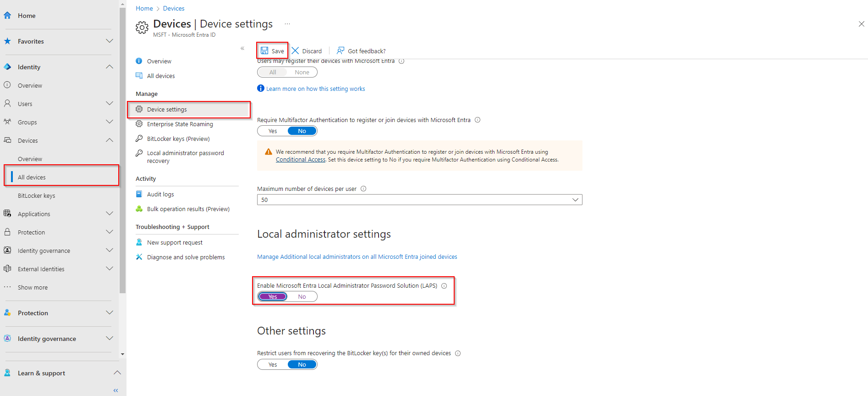Expand the Applications submenu

click(x=110, y=213)
